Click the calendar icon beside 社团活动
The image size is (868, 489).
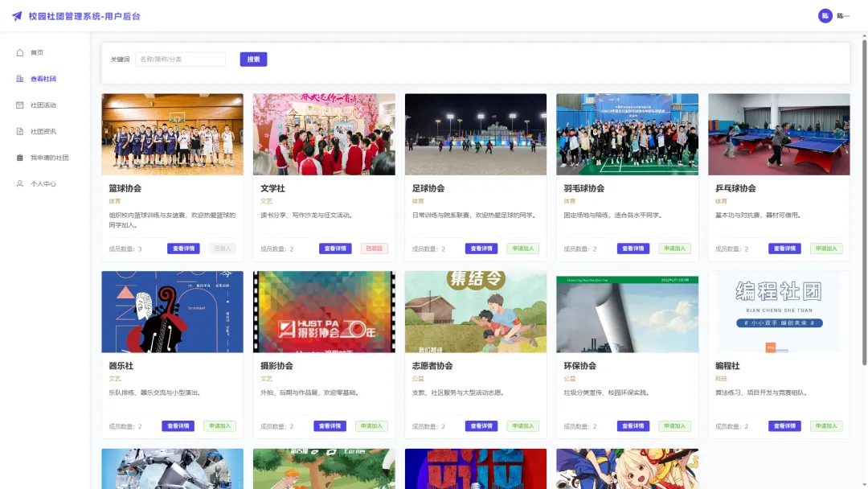coord(20,105)
